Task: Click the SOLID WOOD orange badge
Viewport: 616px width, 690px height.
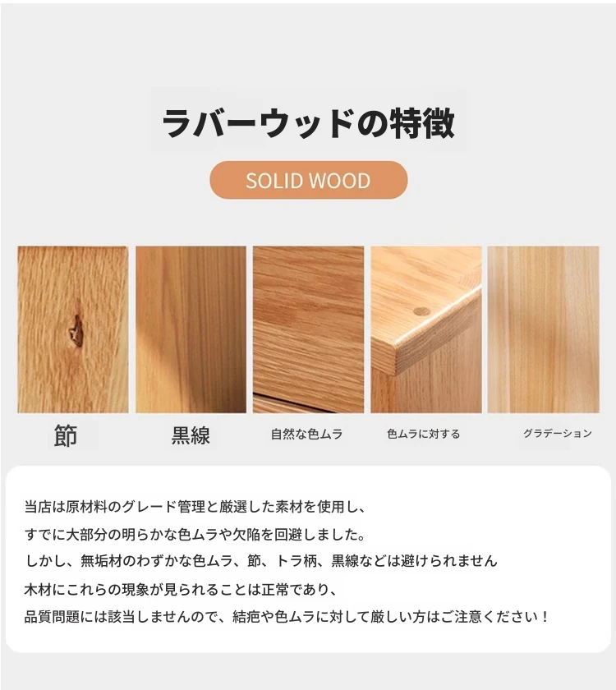Action: [309, 180]
